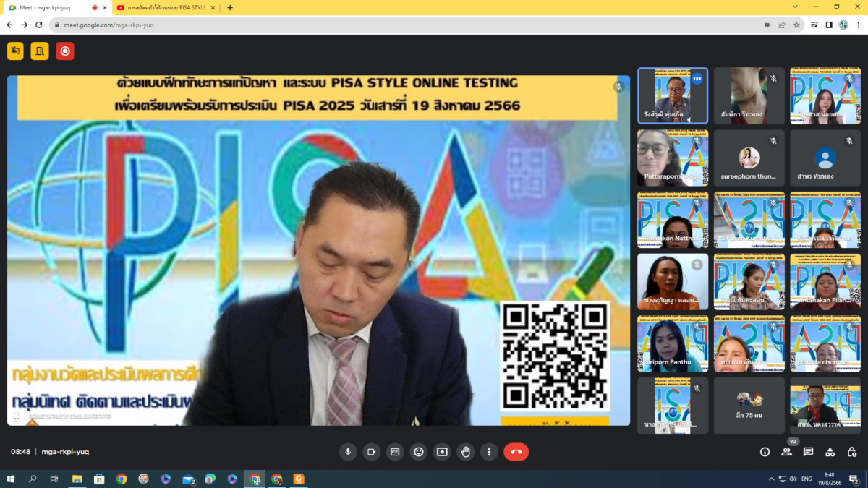Viewport: 868px width, 488px height.
Task: Open the Microsoft Store on the taskbar
Action: pos(99,479)
